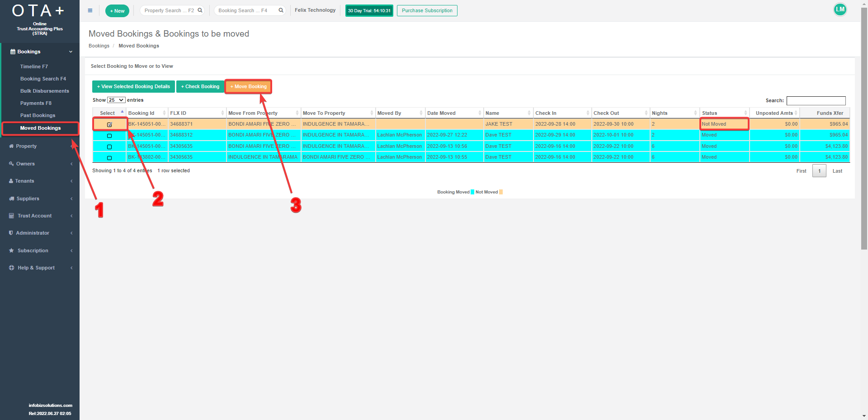Sort by Move To Property sort icon

[x=372, y=113]
